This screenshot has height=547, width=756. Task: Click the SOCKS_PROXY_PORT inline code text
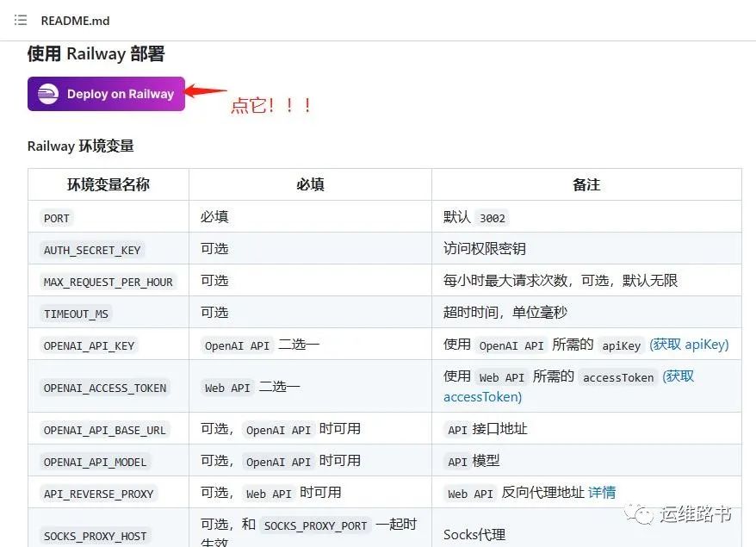point(316,525)
